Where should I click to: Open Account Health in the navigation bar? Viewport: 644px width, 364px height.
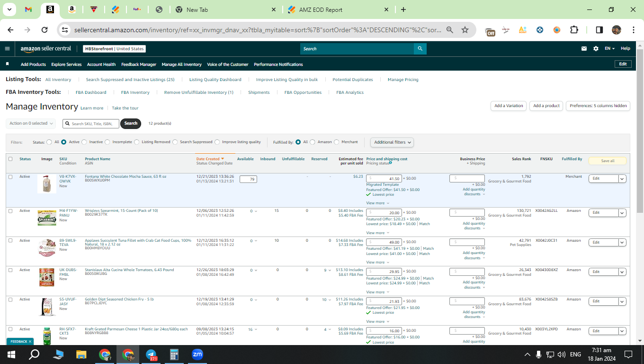[101, 64]
